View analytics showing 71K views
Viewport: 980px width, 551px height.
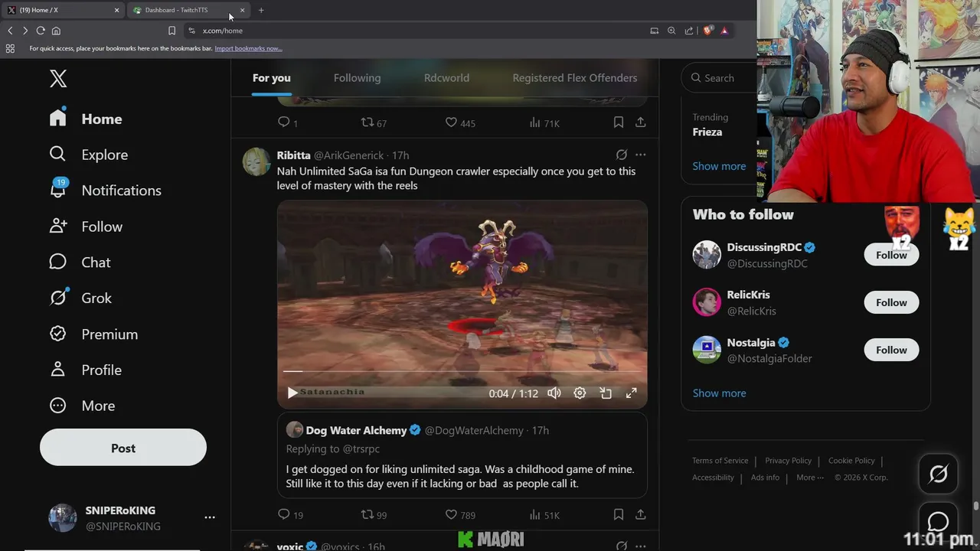544,122
